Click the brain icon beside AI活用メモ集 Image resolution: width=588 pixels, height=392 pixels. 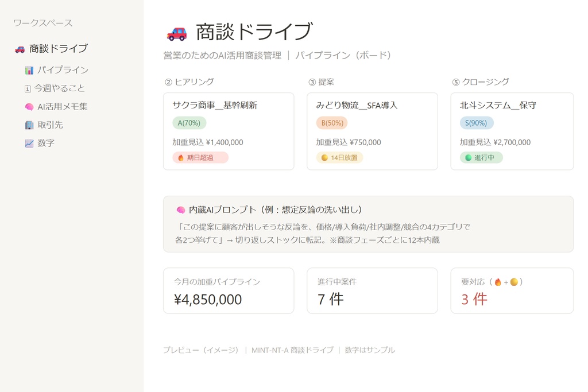[x=29, y=107]
